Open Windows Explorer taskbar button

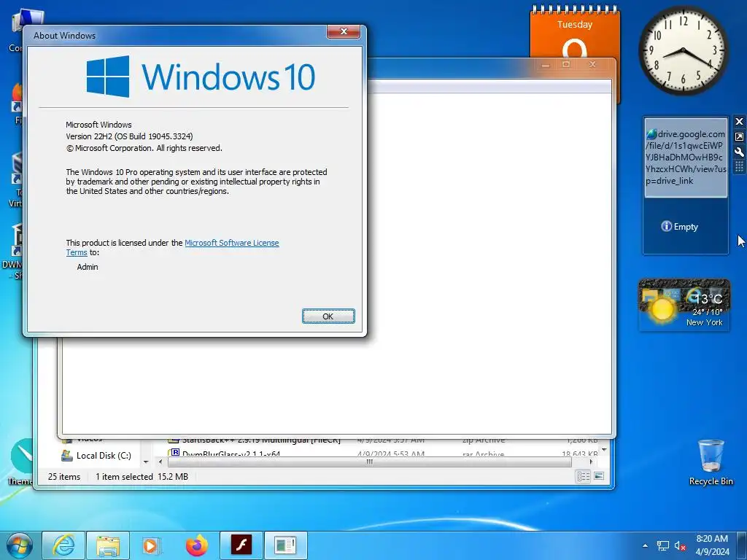click(108, 545)
